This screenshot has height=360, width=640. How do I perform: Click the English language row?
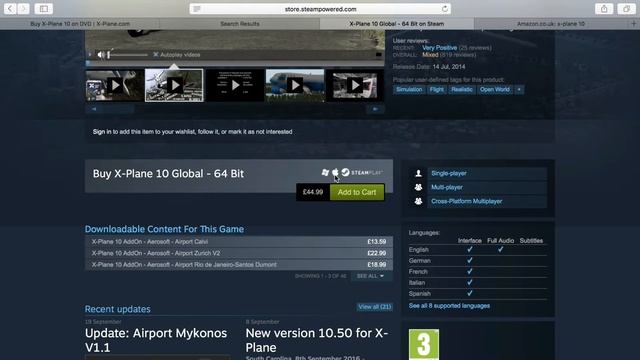[478, 249]
